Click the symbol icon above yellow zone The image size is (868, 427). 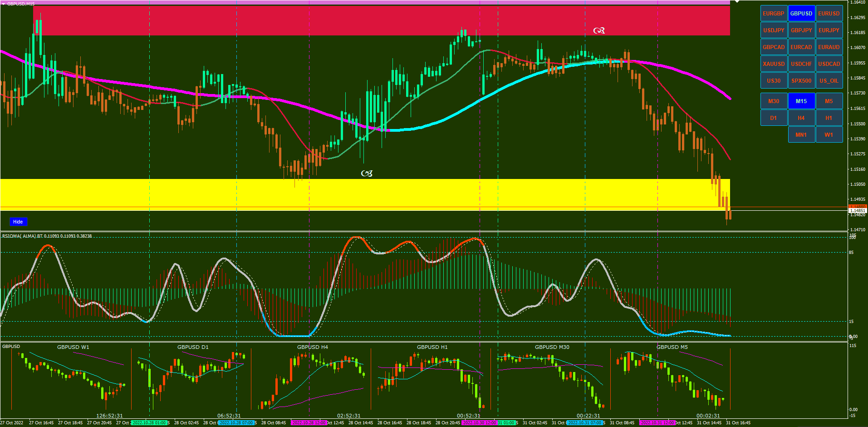[367, 174]
